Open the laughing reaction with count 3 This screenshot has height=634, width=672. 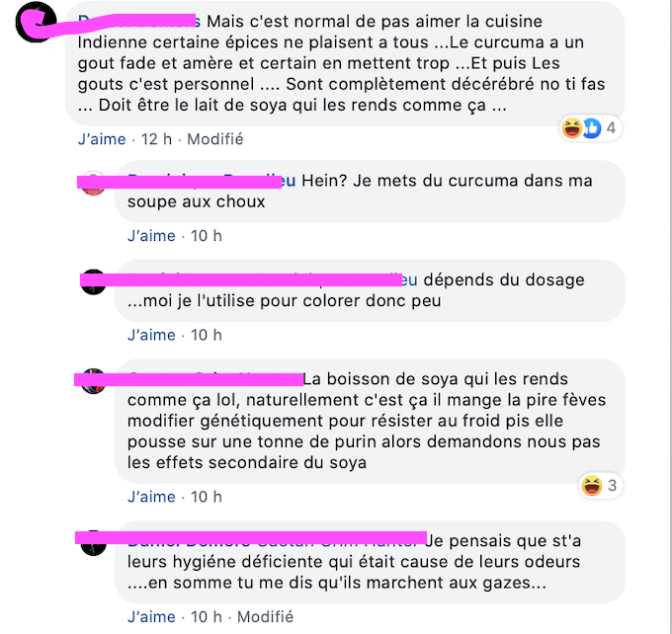tap(591, 485)
